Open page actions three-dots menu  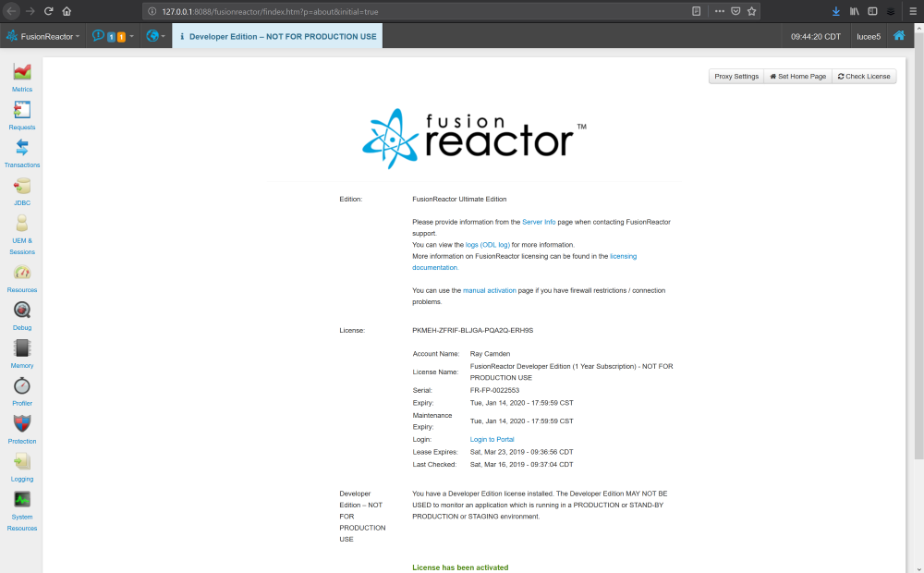pos(720,11)
